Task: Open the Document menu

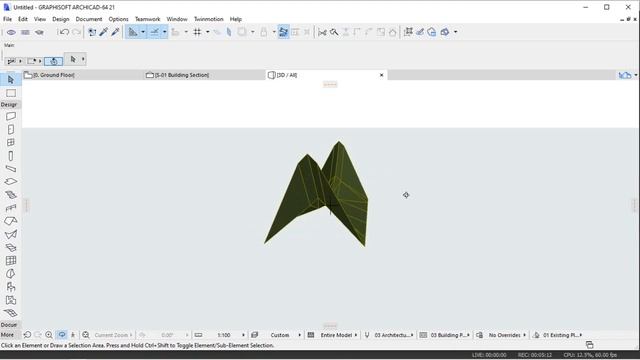Action: pyautogui.click(x=89, y=19)
